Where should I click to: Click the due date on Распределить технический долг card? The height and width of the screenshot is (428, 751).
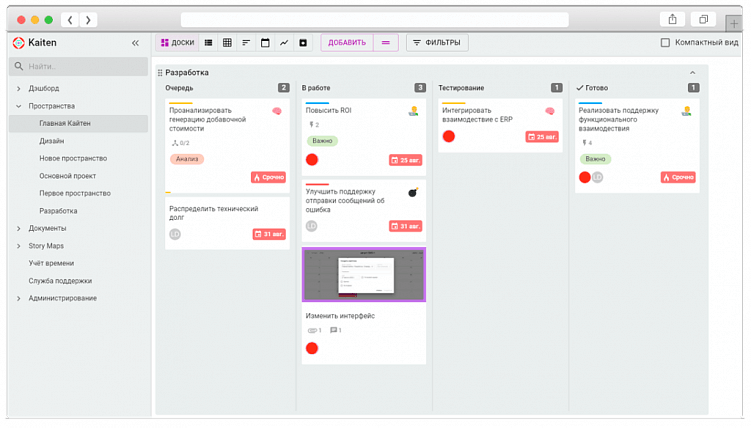pyautogui.click(x=269, y=234)
